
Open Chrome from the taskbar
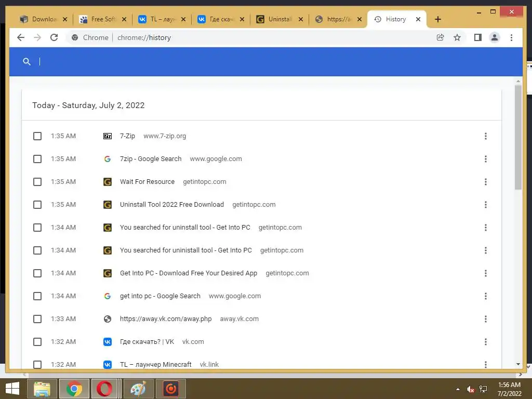coord(74,389)
